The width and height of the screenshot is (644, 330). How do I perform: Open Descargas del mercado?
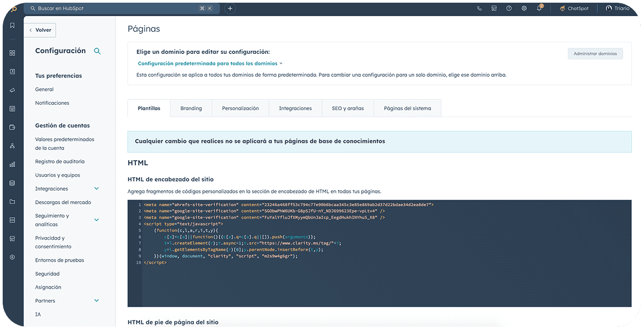tap(63, 203)
